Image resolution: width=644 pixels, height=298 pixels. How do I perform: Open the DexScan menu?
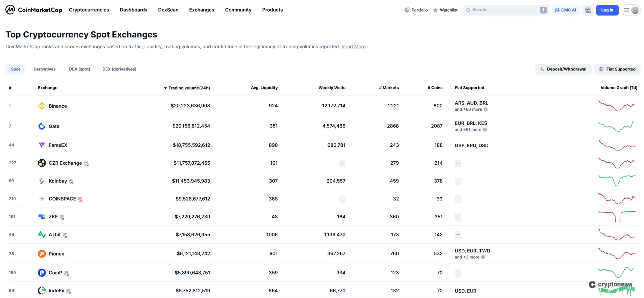pos(168,10)
